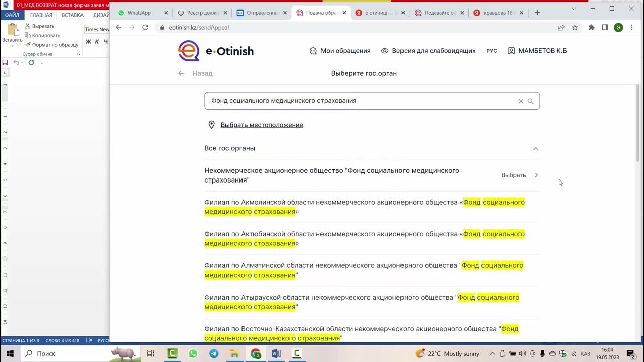Toggle italic К in Word
This screenshot has width=644, height=362.
tap(97, 42)
